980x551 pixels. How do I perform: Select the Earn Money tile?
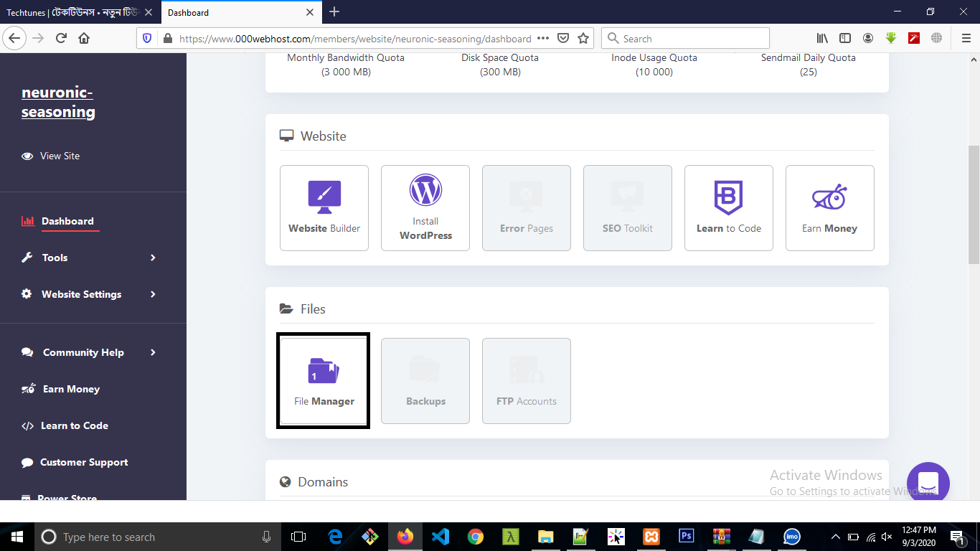(x=830, y=208)
